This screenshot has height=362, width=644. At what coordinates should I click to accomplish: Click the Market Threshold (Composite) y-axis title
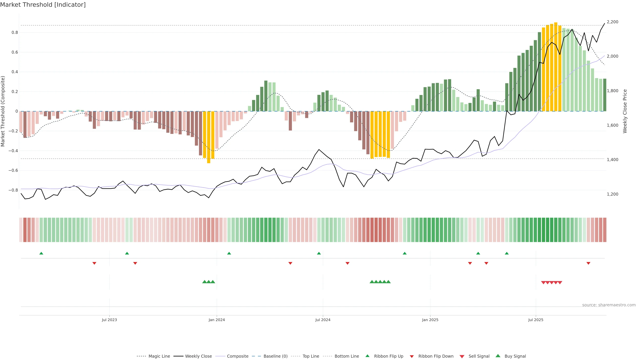[3, 111]
